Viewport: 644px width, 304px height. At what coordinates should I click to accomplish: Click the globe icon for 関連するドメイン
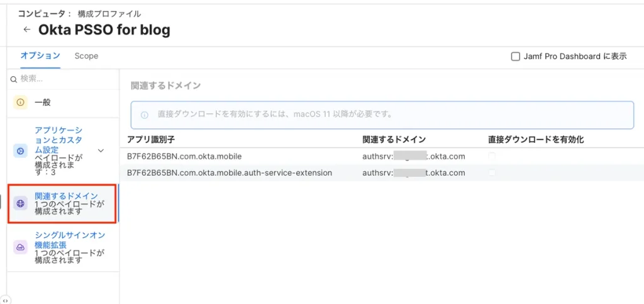pyautogui.click(x=20, y=203)
